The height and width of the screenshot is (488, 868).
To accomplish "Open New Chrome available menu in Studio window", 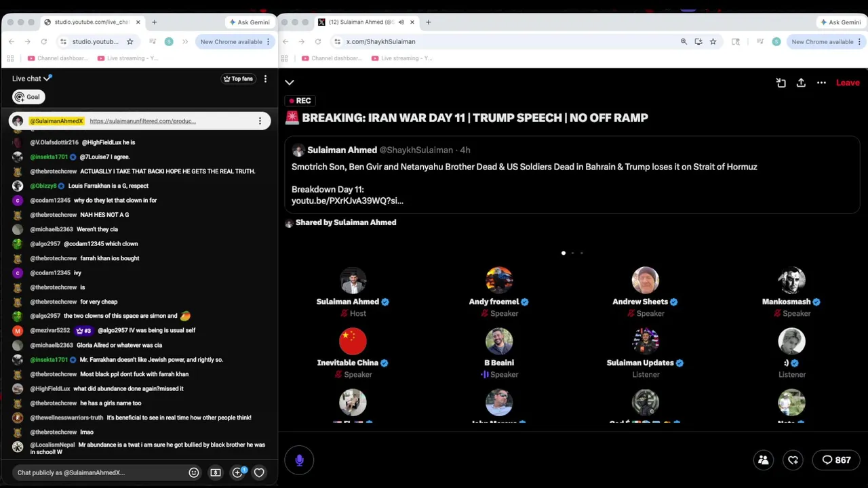I will 235,41.
